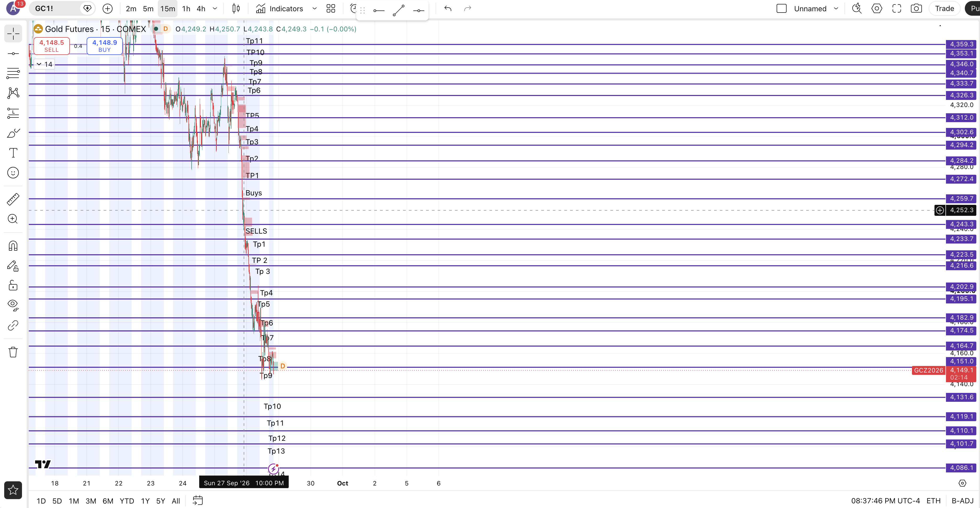
Task: Open chart settings hexagon icon
Action: [x=877, y=8]
